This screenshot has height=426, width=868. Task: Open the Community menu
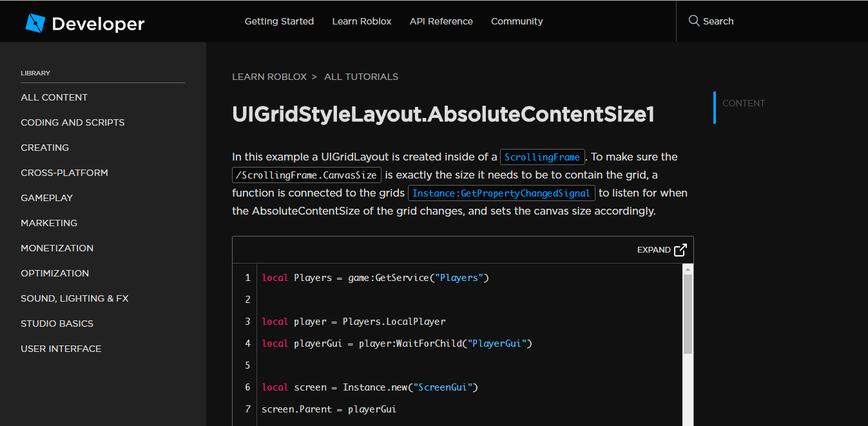(517, 21)
